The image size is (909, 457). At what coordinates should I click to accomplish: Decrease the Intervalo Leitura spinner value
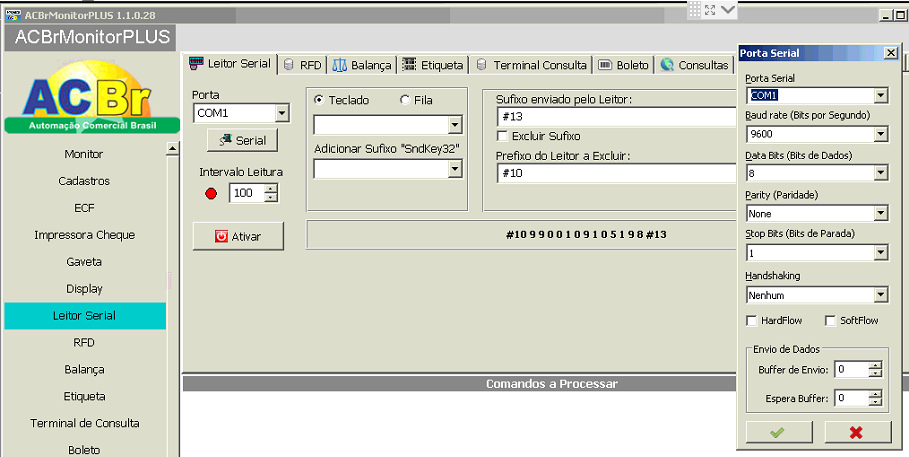pyautogui.click(x=271, y=198)
